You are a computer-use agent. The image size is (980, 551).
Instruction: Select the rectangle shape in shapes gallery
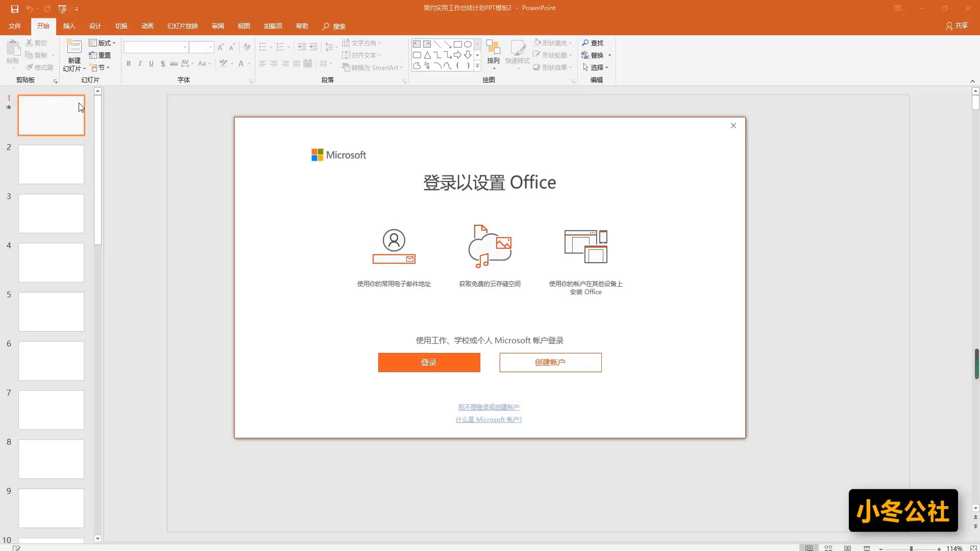(x=458, y=44)
